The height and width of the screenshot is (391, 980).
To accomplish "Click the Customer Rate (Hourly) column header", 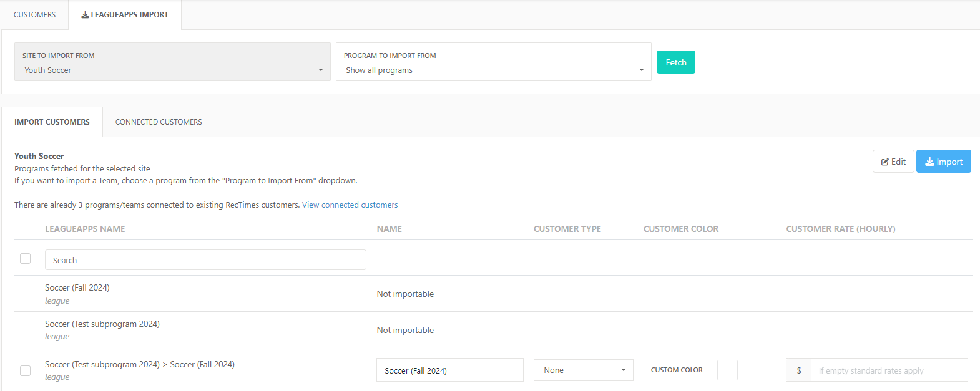I will coord(840,229).
